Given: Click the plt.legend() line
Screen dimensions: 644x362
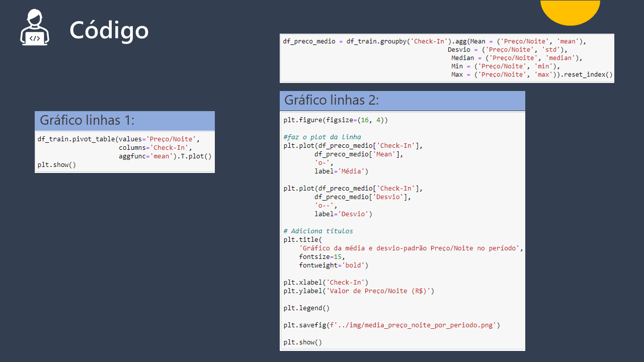Looking at the screenshot, I should tap(306, 308).
